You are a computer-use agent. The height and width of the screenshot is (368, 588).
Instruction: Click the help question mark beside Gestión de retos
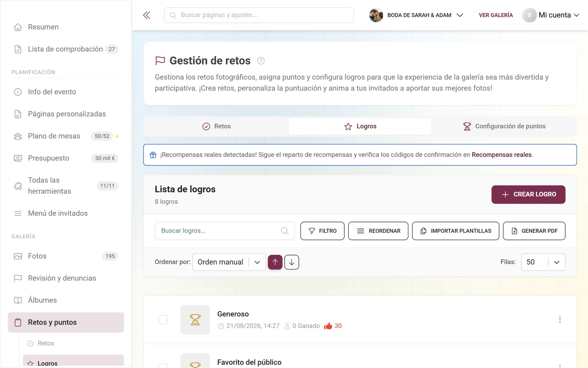(x=261, y=61)
